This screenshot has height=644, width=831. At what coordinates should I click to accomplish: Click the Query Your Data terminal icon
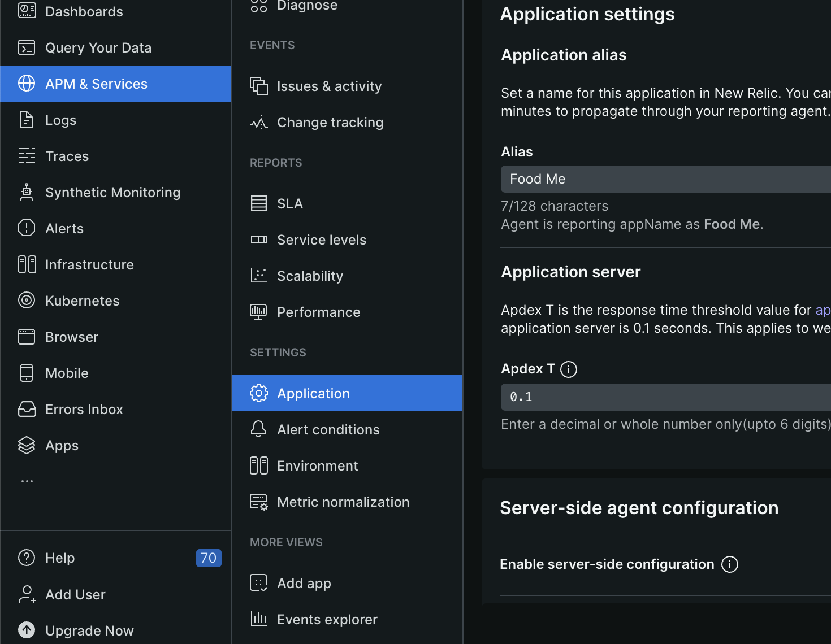[27, 47]
